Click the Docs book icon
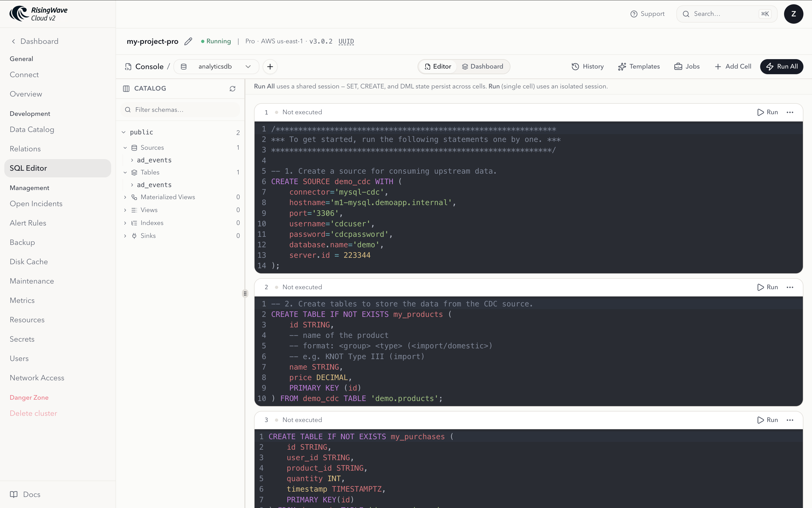Image resolution: width=812 pixels, height=508 pixels. tap(14, 494)
